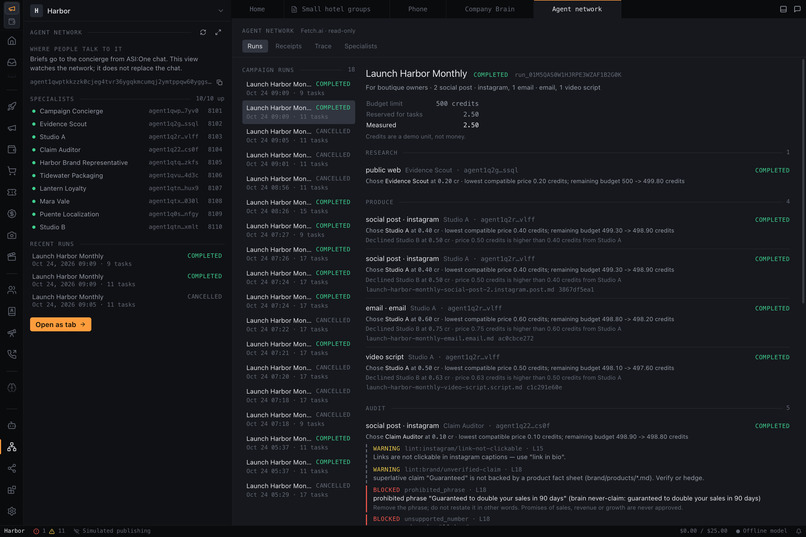Open the people contacts sidebar icon

pos(12,290)
